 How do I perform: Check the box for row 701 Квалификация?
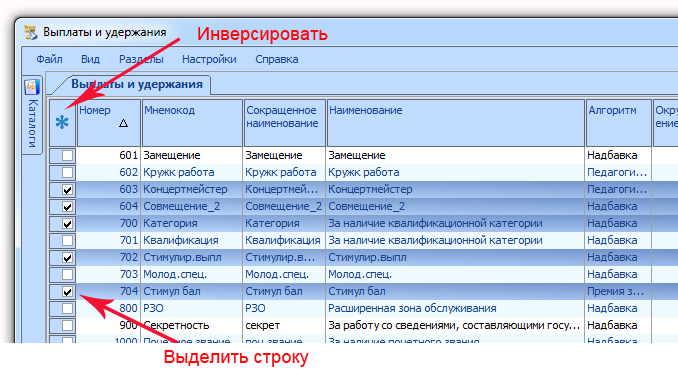click(x=67, y=240)
